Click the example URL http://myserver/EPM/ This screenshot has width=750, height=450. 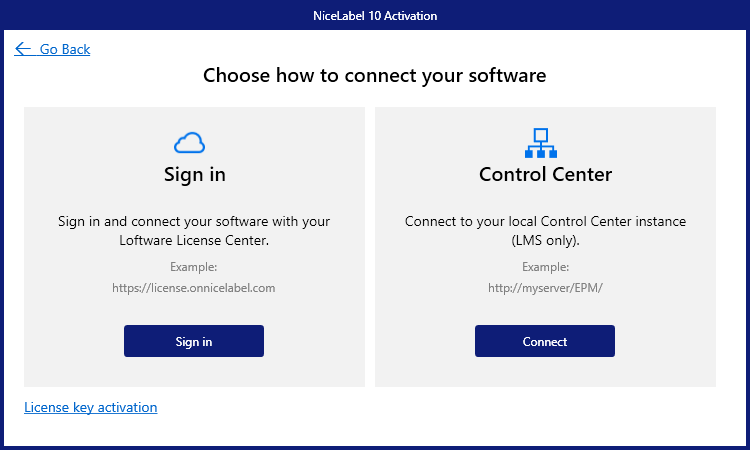(545, 288)
